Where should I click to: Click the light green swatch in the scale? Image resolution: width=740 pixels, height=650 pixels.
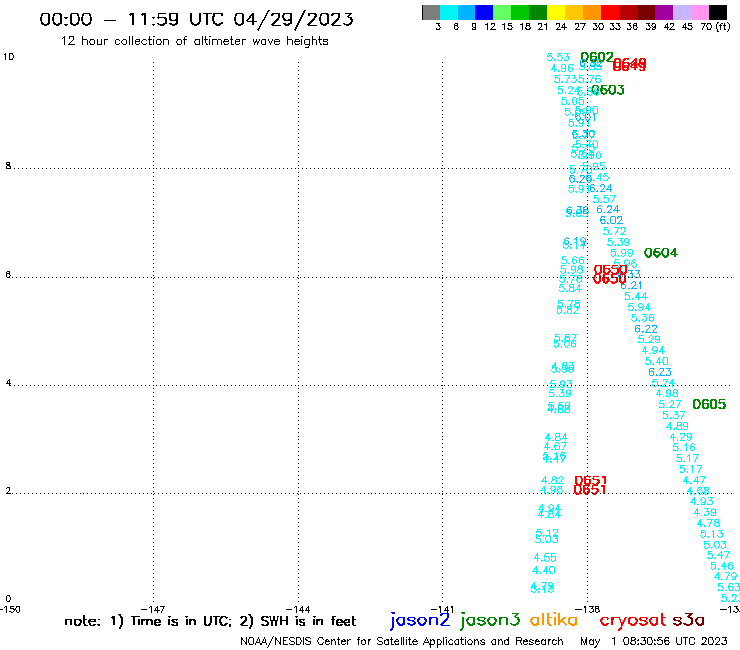click(x=502, y=12)
